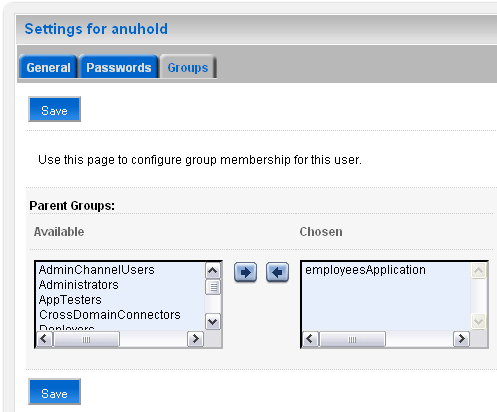Switch to the Passwords tab
The image size is (497, 412).
(x=119, y=67)
